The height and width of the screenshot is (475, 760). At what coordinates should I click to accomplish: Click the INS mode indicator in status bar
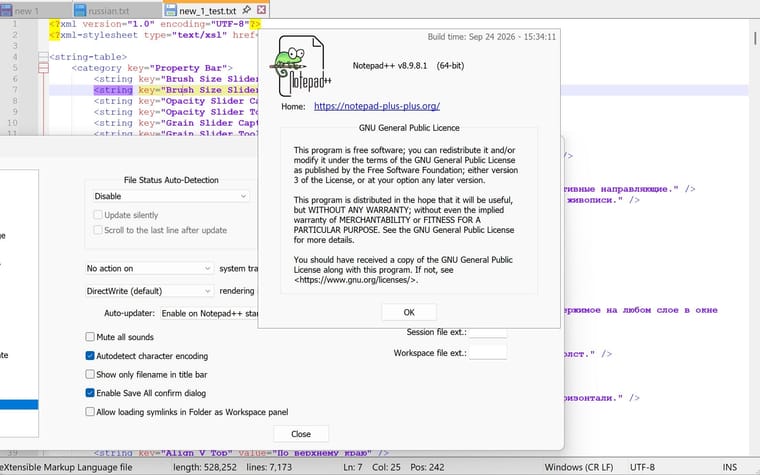coord(729,467)
